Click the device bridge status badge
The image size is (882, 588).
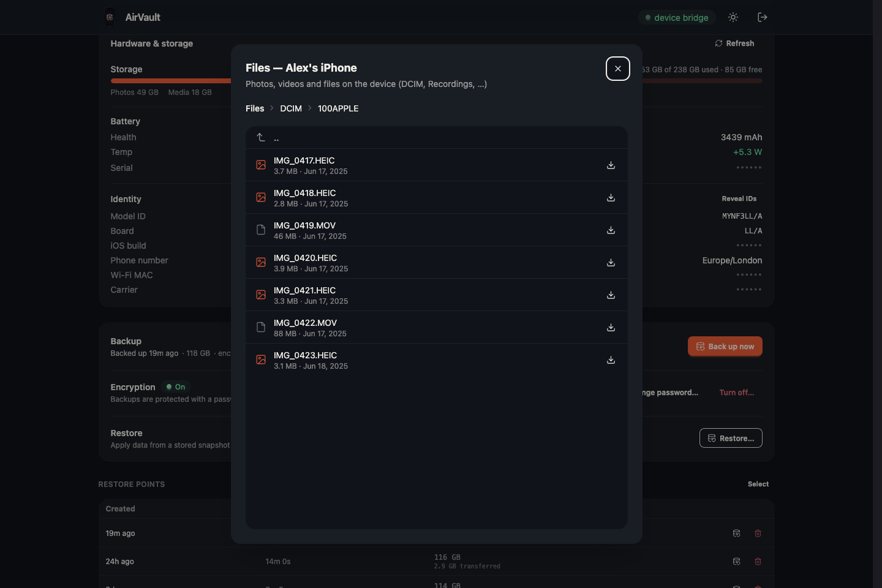click(677, 18)
